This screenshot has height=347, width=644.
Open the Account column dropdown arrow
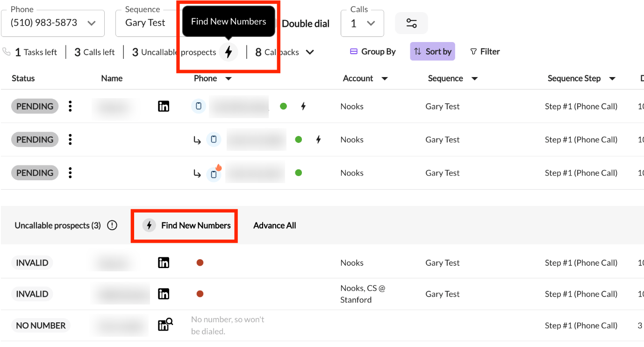tap(385, 78)
